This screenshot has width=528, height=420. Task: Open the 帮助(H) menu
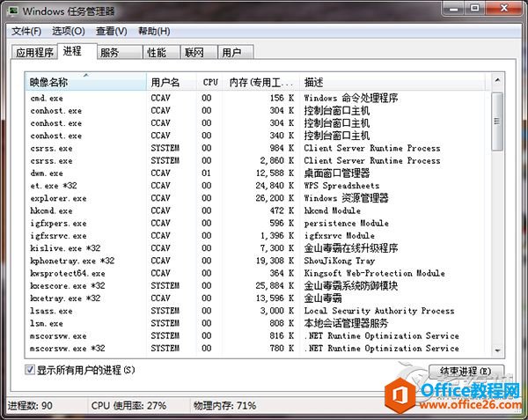tap(154, 32)
